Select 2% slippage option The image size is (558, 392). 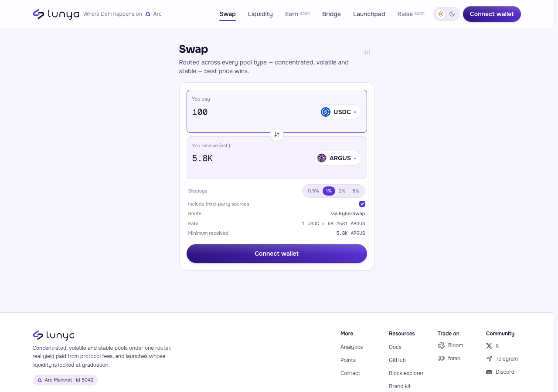(342, 191)
